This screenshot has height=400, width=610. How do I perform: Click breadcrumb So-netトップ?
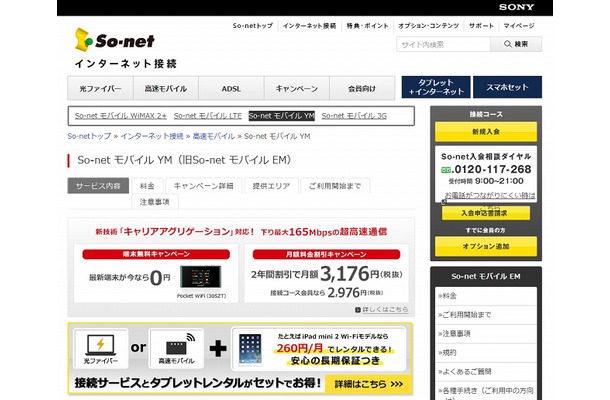click(x=89, y=136)
